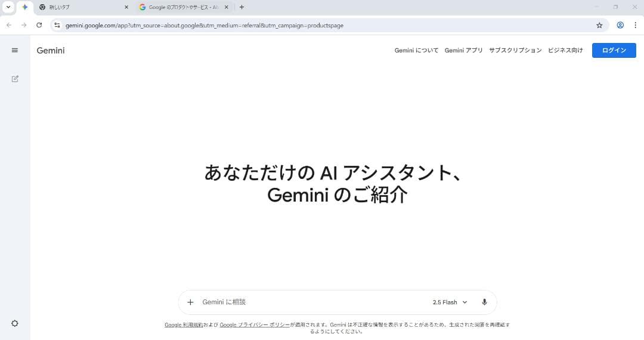Open settings gear icon in the sidebar
The width and height of the screenshot is (644, 340).
tap(15, 323)
